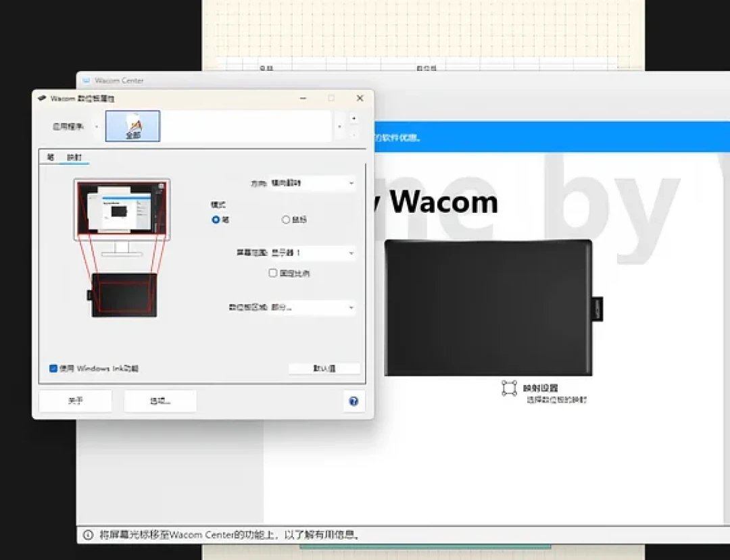Click the blue help question mark icon
Viewport: 730px width, 560px height.
coord(354,401)
